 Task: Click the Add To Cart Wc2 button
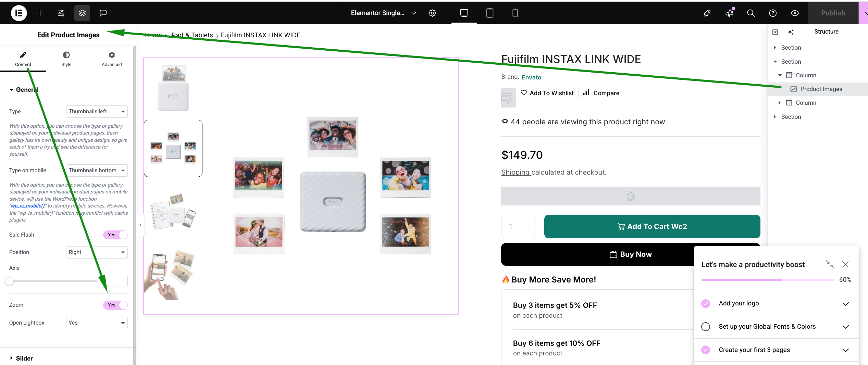[x=652, y=226]
